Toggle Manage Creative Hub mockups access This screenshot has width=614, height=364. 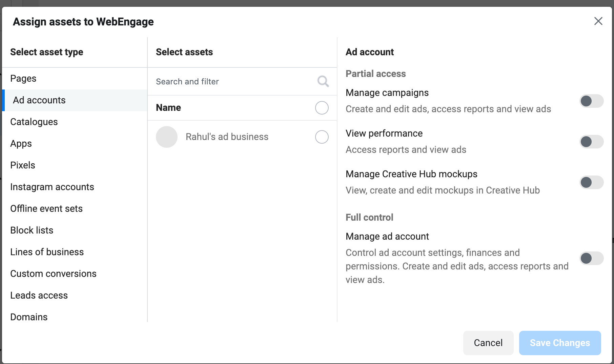pos(591,182)
